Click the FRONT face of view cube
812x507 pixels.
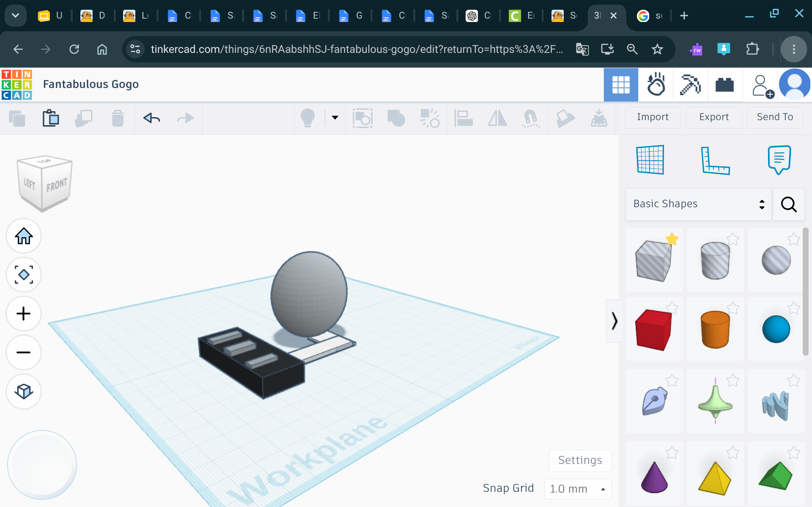(x=57, y=185)
